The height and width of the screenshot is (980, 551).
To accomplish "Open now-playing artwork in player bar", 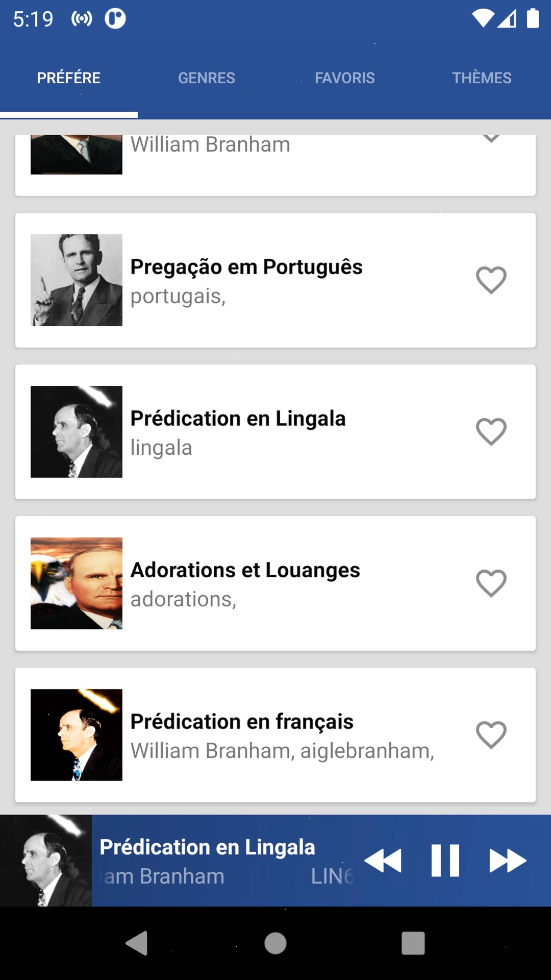I will tap(46, 861).
